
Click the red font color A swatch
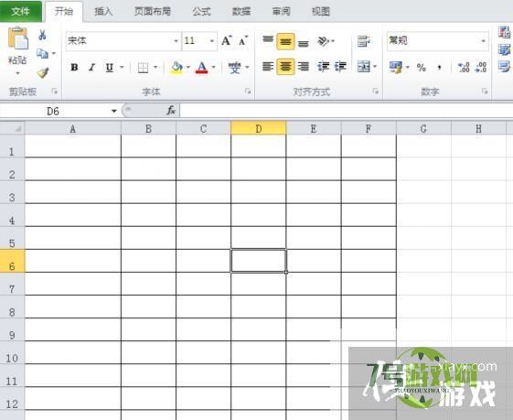[202, 68]
